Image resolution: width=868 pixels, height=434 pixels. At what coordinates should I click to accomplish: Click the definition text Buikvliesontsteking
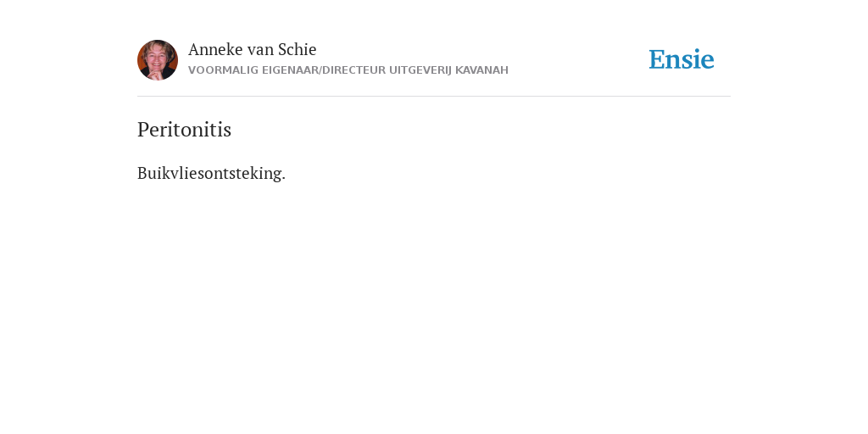[x=211, y=173]
